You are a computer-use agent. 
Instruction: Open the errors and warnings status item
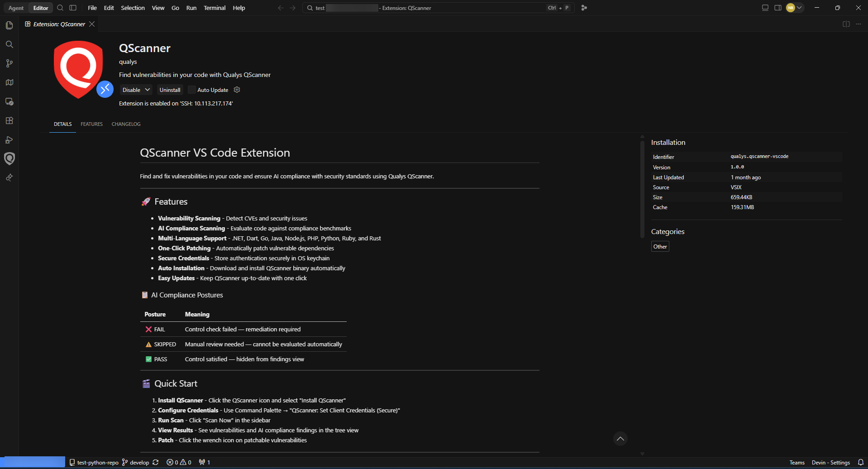pos(179,462)
